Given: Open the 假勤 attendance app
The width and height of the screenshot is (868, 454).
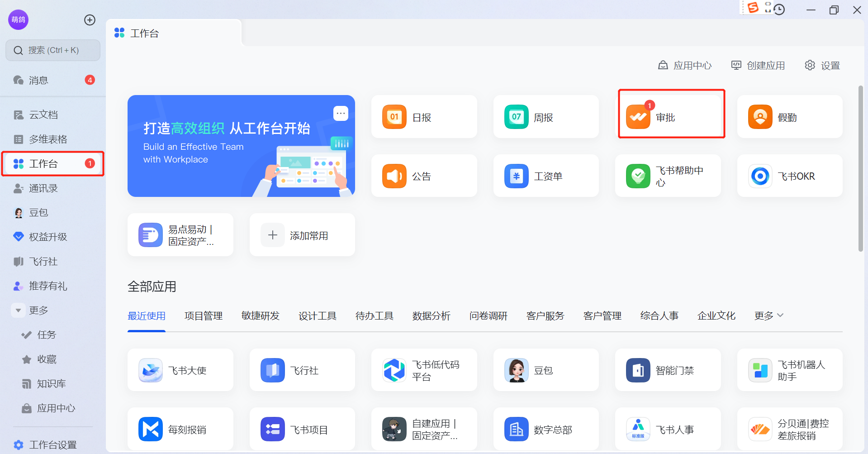Looking at the screenshot, I should (790, 117).
